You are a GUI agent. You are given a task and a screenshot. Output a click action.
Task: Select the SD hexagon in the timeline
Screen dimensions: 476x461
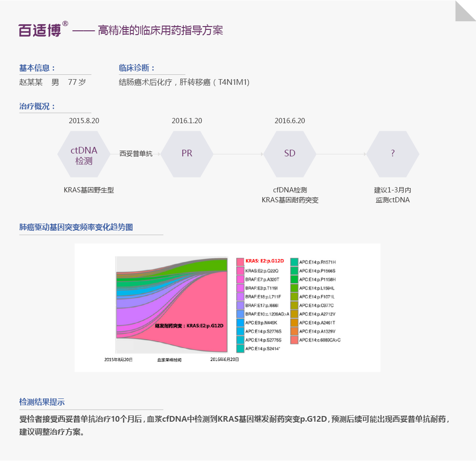pos(289,154)
